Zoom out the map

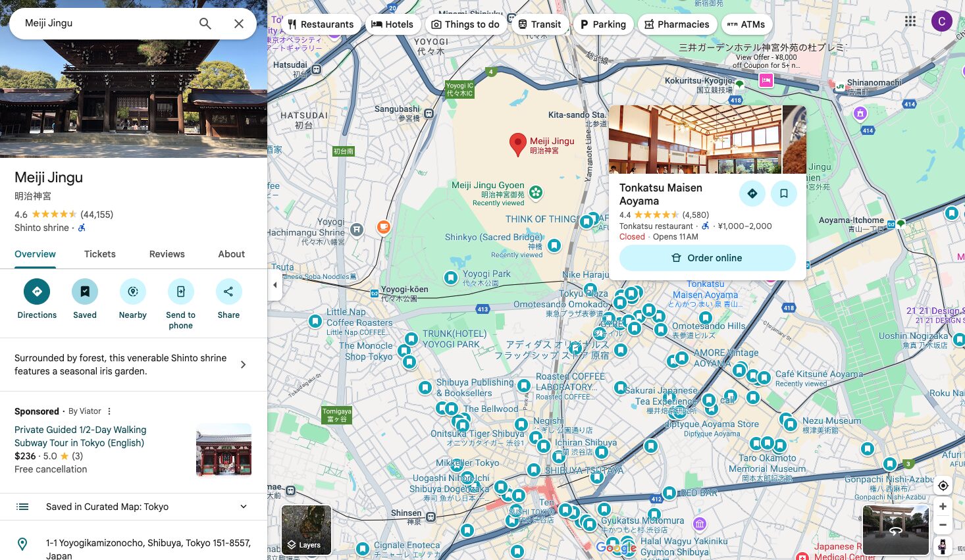pos(943,525)
